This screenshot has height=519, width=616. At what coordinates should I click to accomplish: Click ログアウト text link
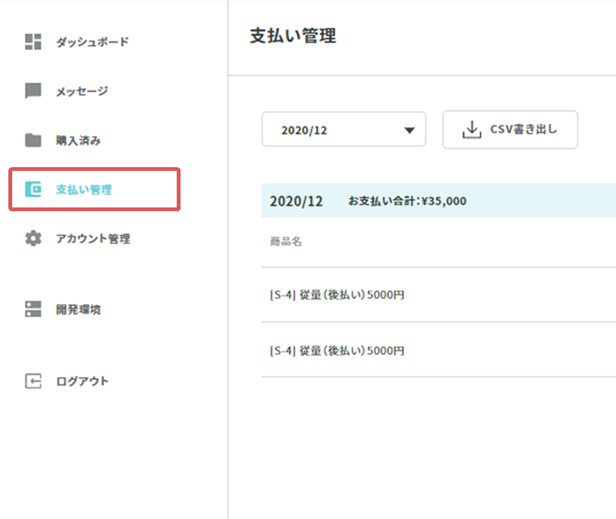[x=82, y=381]
